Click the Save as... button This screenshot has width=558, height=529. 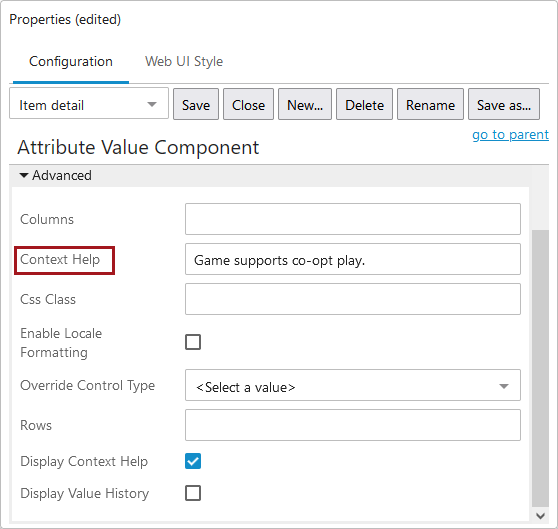tap(504, 104)
